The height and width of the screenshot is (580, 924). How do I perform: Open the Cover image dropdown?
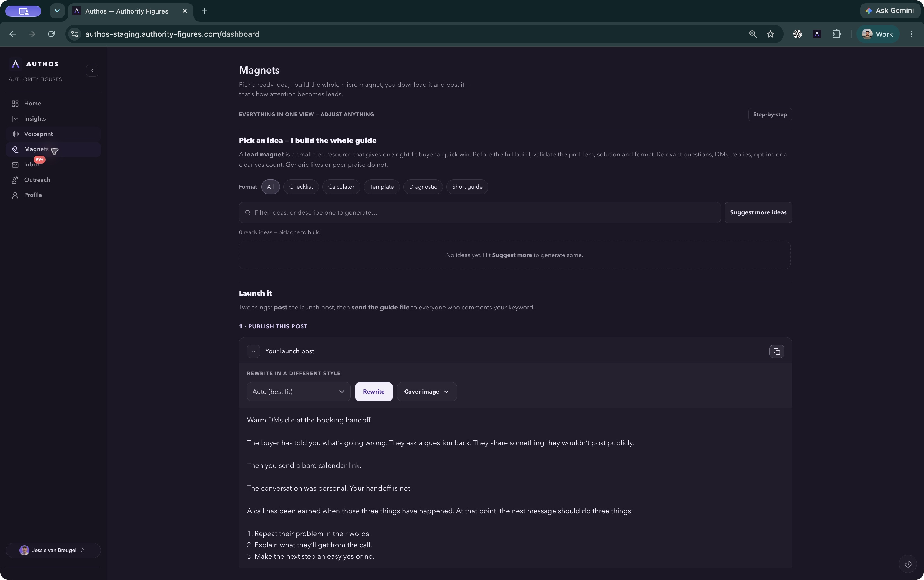(x=427, y=392)
